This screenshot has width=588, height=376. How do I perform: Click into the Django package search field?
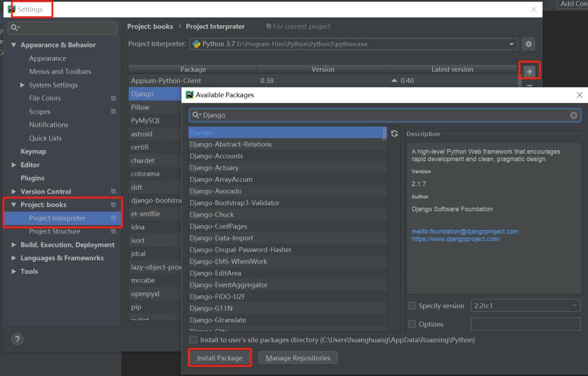point(385,115)
